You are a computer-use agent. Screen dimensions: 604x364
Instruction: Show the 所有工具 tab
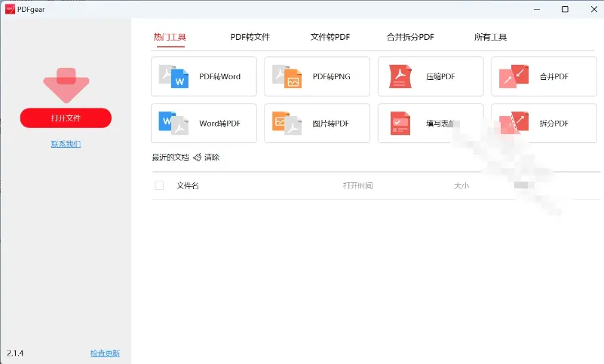(x=490, y=37)
